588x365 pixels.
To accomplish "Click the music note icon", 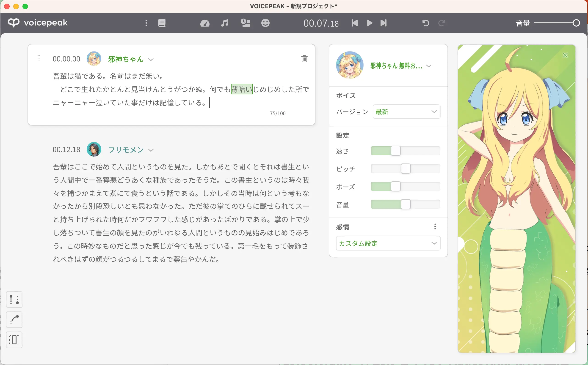I will point(224,23).
